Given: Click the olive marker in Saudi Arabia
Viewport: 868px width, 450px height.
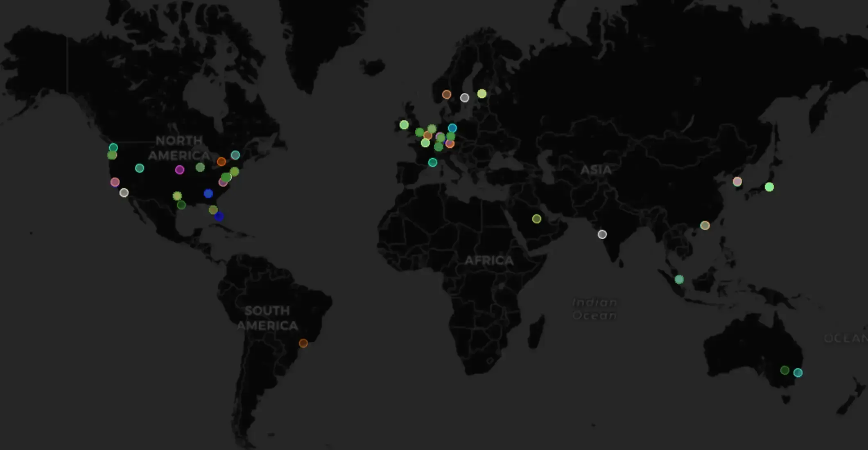Looking at the screenshot, I should [x=536, y=219].
